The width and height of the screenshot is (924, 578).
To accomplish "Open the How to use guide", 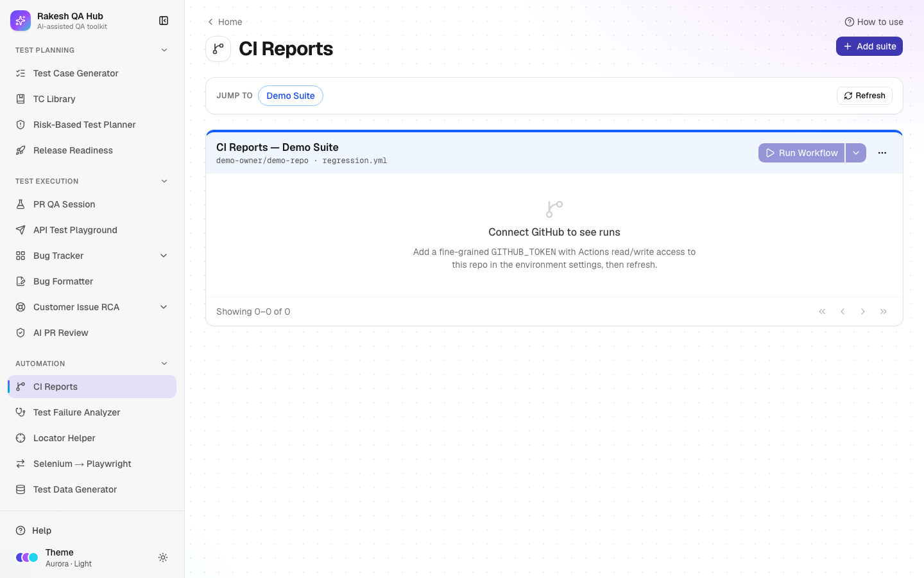I will (874, 22).
